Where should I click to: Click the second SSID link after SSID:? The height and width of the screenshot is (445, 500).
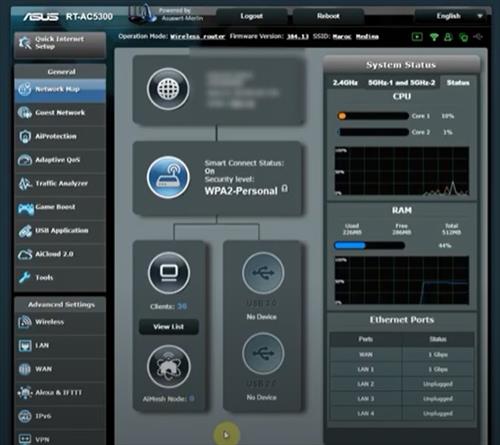pyautogui.click(x=367, y=36)
